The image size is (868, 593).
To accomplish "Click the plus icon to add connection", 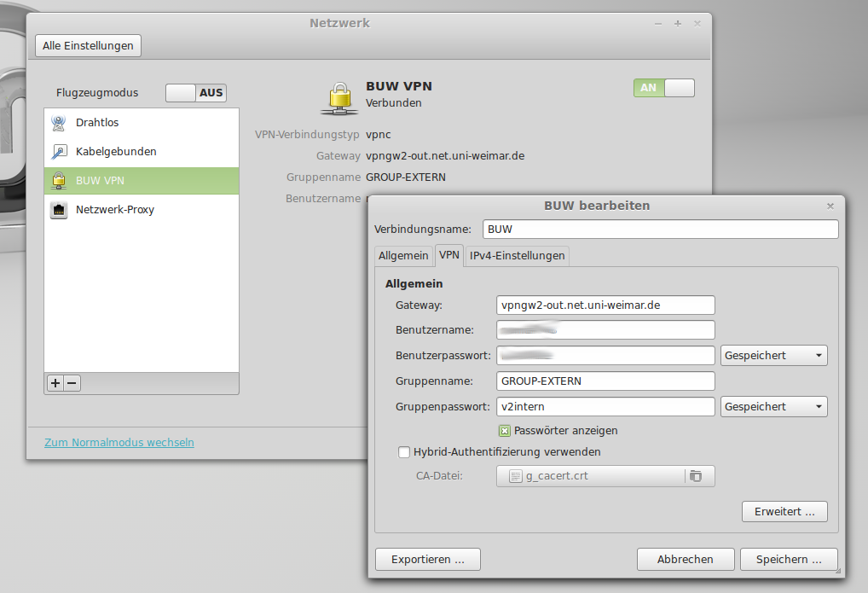I will [56, 384].
